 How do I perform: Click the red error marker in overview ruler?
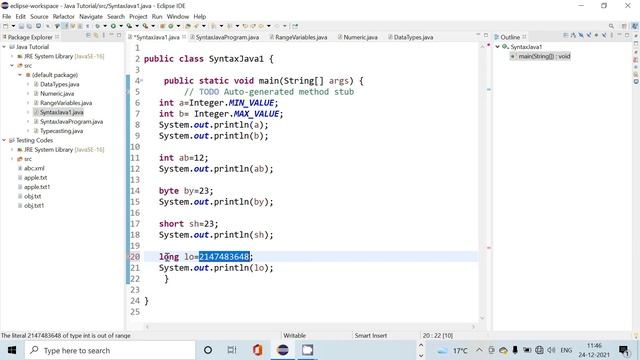(x=489, y=247)
